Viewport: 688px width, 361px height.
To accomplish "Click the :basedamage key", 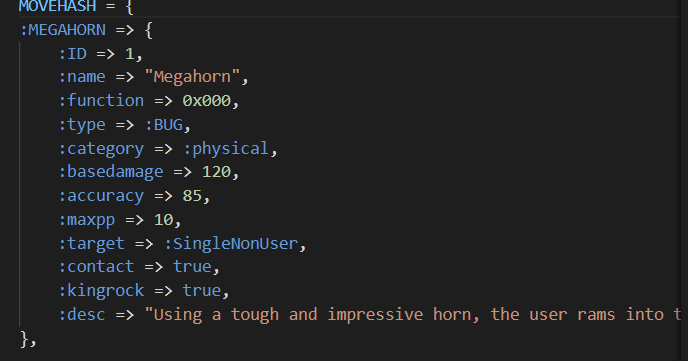I will (x=111, y=172).
